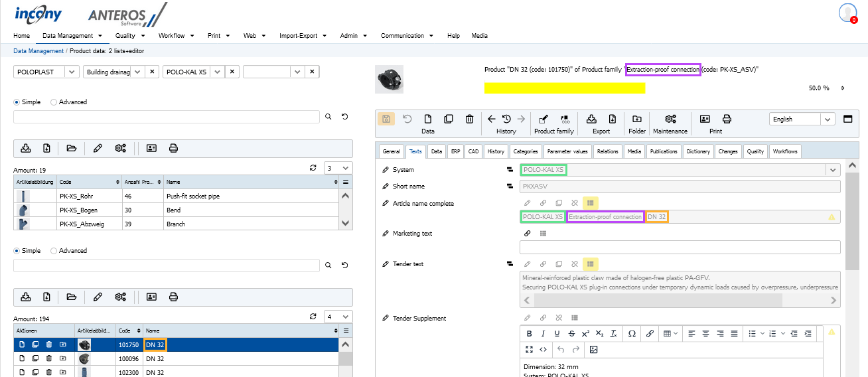Open the rows dropdown showing 3
The height and width of the screenshot is (377, 868).
click(346, 169)
